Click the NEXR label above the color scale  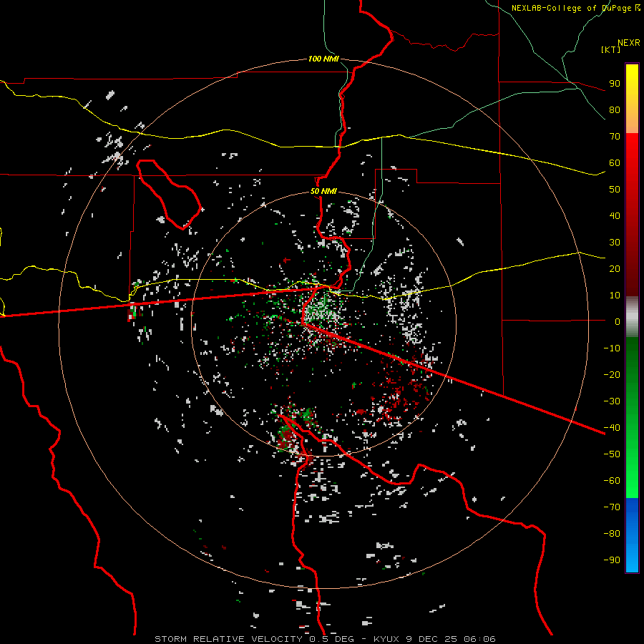tap(629, 43)
